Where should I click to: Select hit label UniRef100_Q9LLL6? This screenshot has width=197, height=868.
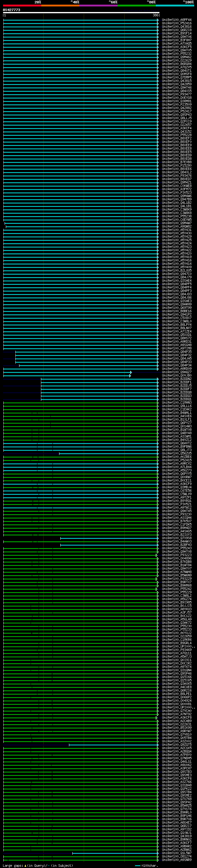(177, 406)
